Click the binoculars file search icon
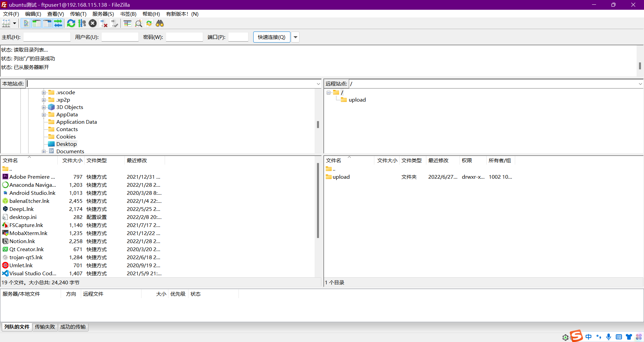 click(160, 23)
